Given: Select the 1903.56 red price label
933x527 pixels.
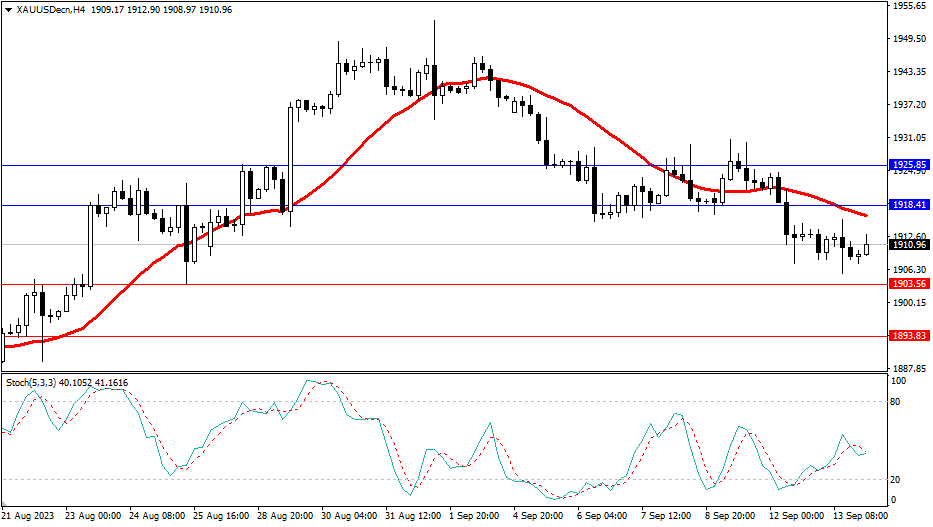Looking at the screenshot, I should (x=909, y=284).
